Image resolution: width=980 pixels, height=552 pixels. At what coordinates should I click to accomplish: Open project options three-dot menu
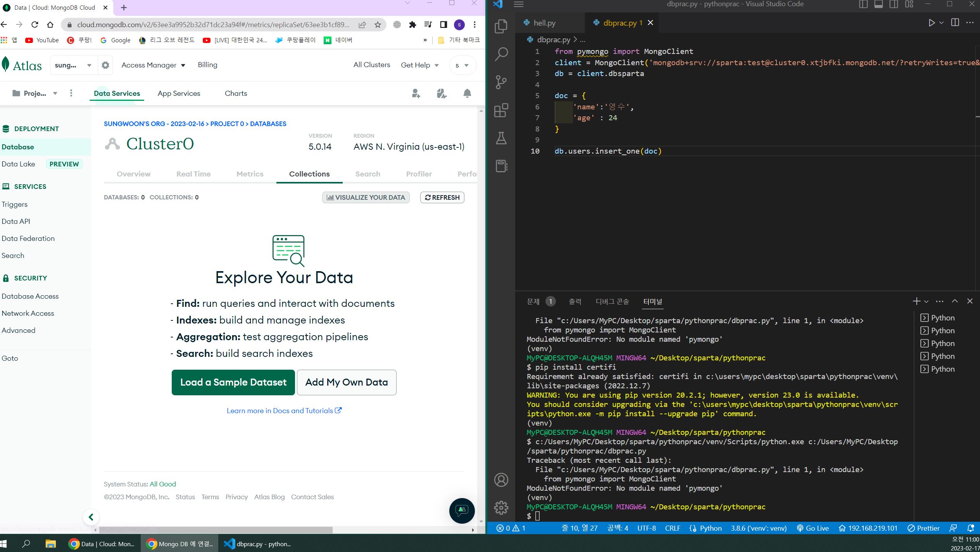[71, 93]
